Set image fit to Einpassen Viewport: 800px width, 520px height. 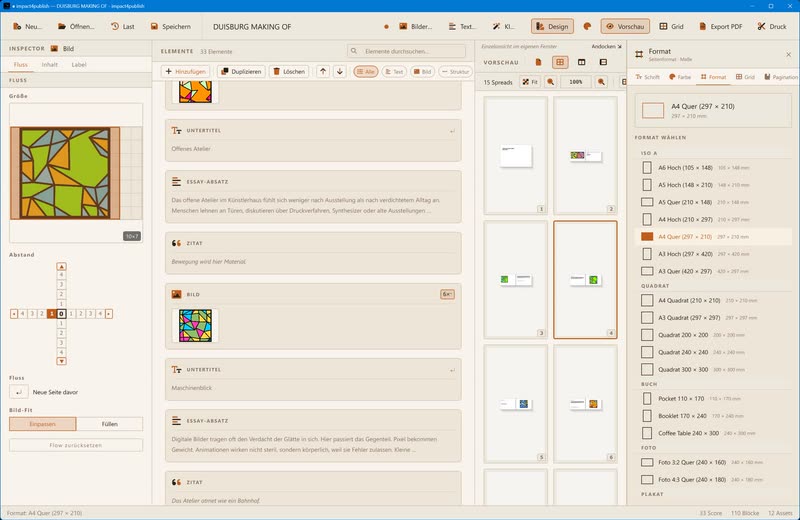click(42, 424)
